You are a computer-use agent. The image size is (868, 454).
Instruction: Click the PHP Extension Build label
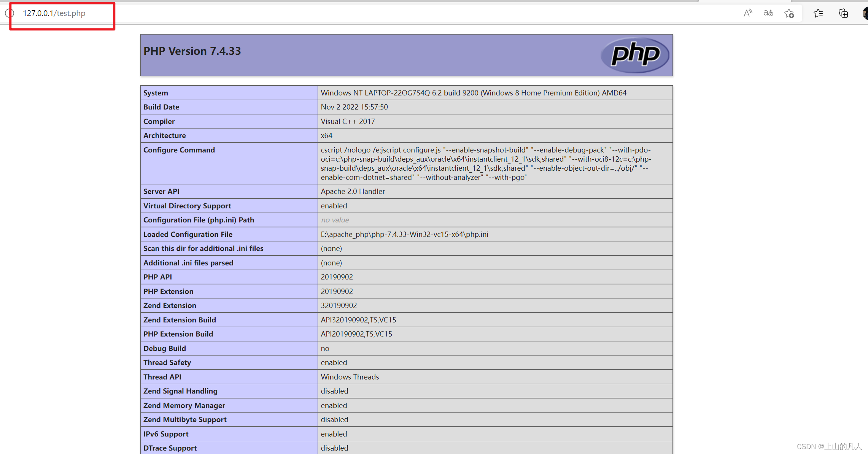(x=178, y=334)
